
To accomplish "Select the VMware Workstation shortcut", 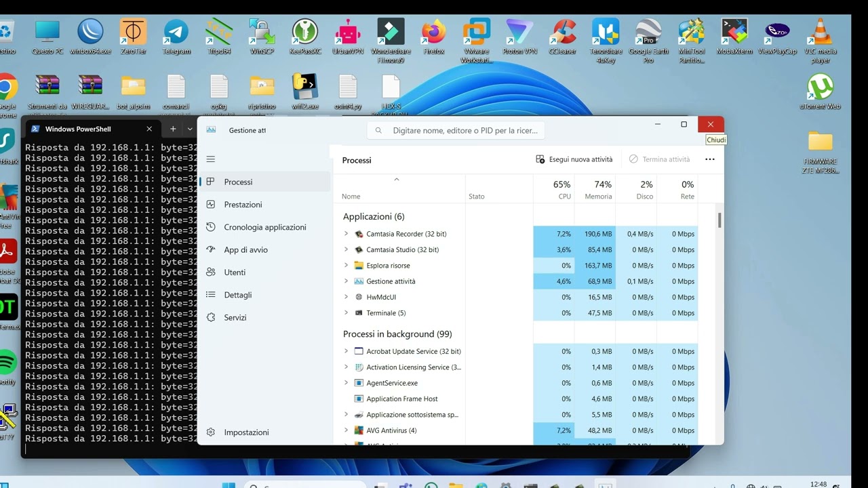I will click(x=477, y=41).
